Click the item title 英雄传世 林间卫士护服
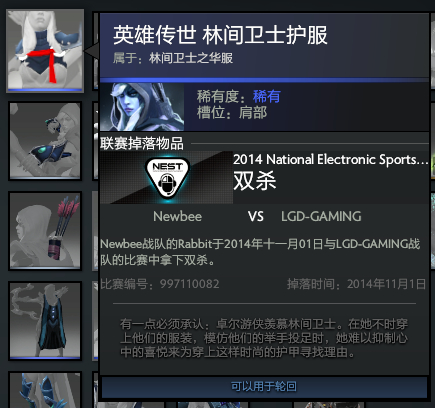This screenshot has width=435, height=408. pyautogui.click(x=220, y=35)
